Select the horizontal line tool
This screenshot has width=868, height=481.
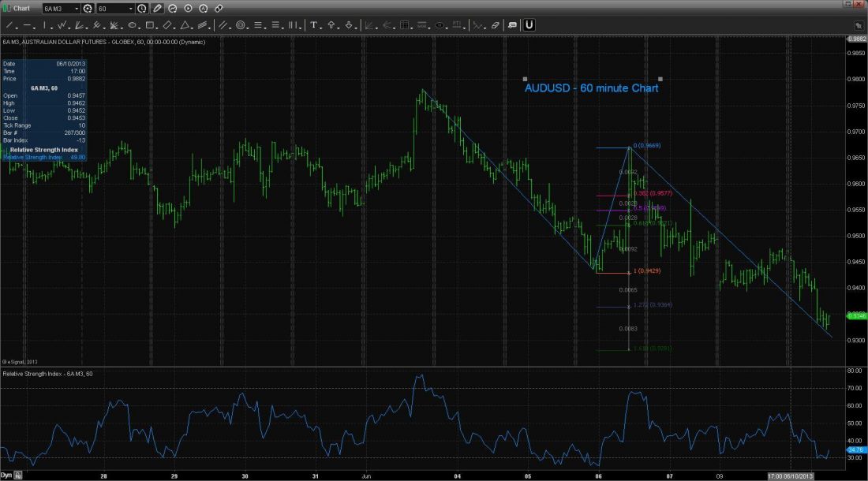(x=28, y=25)
